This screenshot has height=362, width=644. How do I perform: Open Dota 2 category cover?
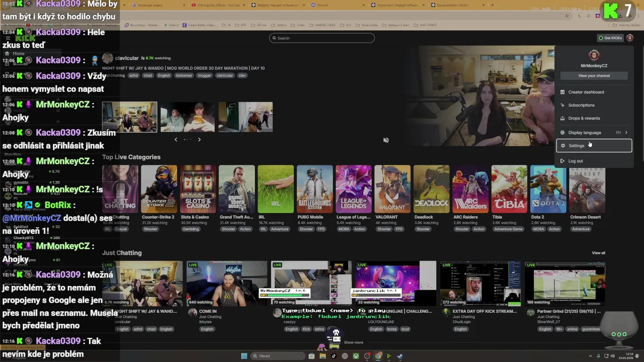click(548, 189)
